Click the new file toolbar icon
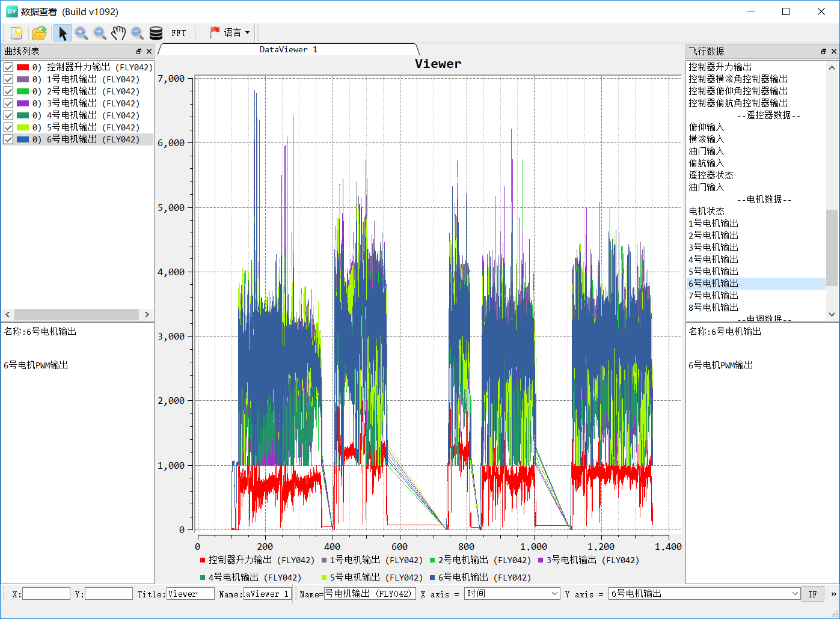 [17, 33]
